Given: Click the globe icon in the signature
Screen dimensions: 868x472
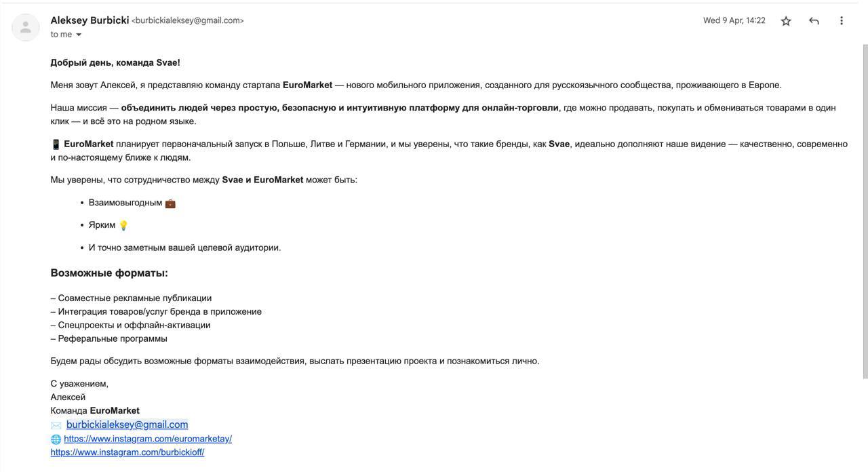Looking at the screenshot, I should [x=56, y=439].
